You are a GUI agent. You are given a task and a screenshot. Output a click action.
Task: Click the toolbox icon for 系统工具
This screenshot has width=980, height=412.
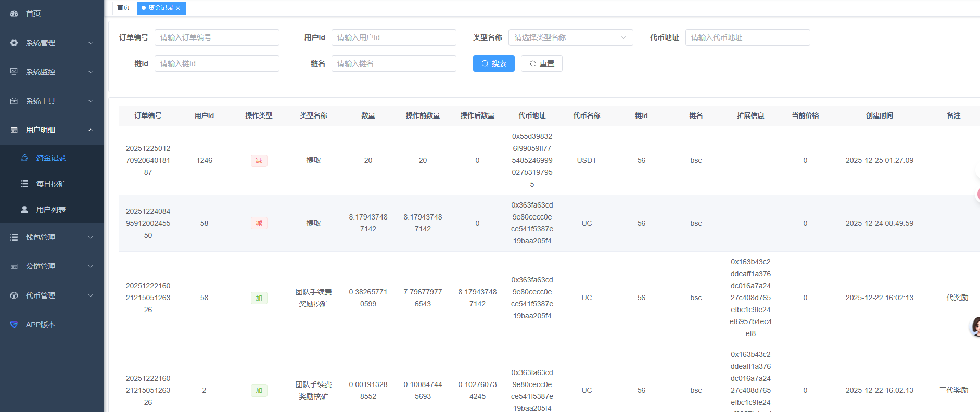click(x=14, y=101)
